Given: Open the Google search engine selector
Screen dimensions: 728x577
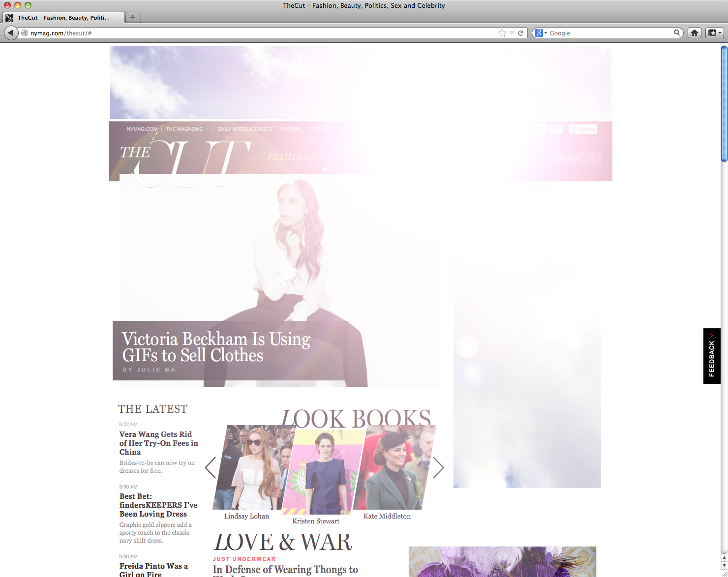Looking at the screenshot, I should coord(541,33).
